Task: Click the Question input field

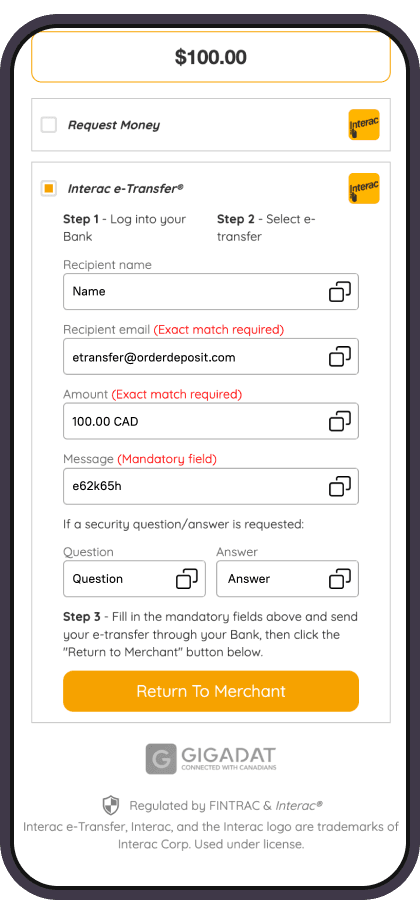Action: (134, 579)
